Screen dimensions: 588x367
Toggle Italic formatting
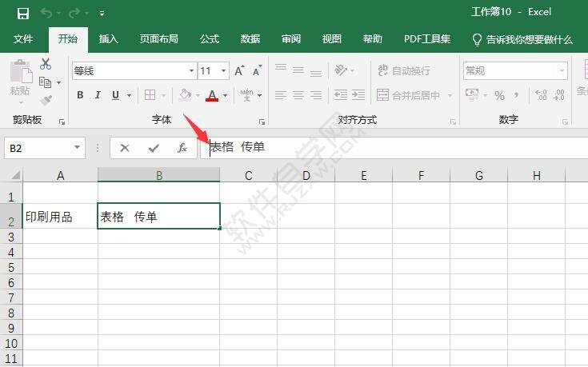[x=98, y=95]
